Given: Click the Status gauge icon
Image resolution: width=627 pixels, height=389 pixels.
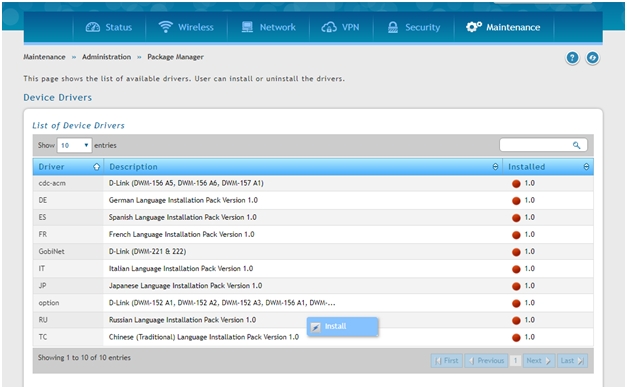Looking at the screenshot, I should click(x=93, y=27).
